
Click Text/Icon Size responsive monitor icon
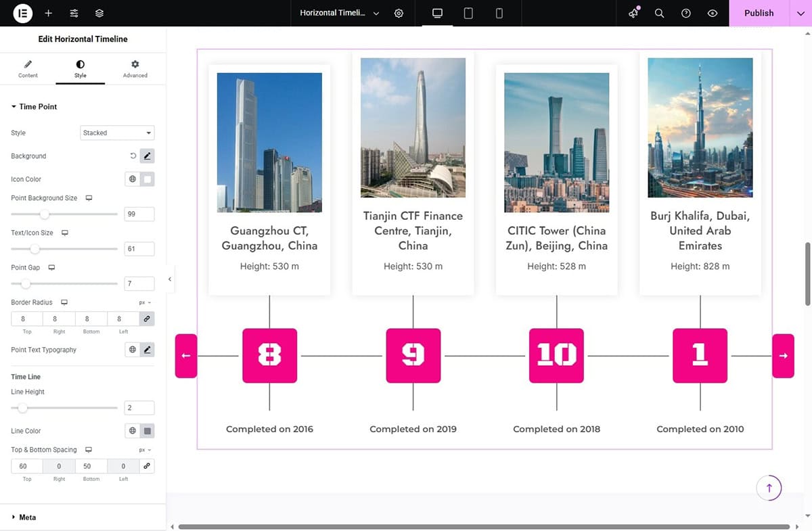[65, 233]
